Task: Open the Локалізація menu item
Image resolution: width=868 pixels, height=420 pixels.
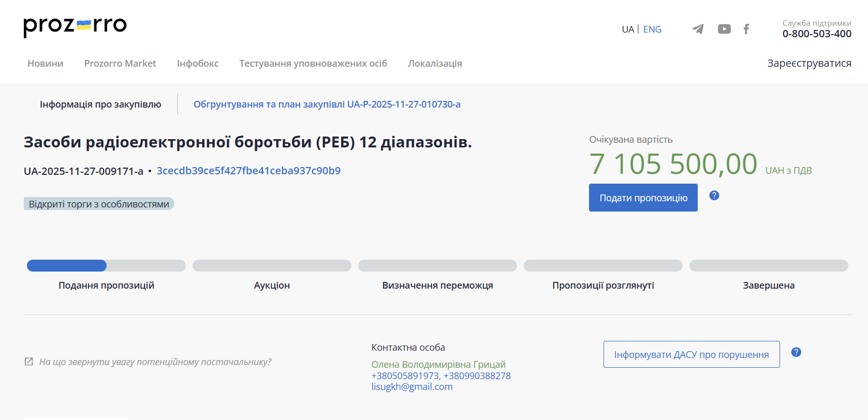Action: coord(435,64)
